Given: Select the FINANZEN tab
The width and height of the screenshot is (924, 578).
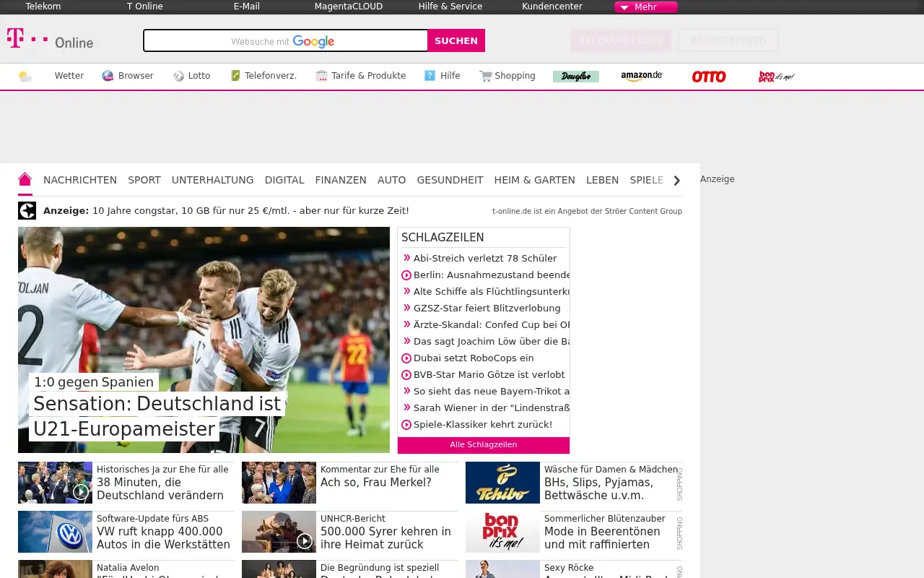Looking at the screenshot, I should [x=341, y=180].
